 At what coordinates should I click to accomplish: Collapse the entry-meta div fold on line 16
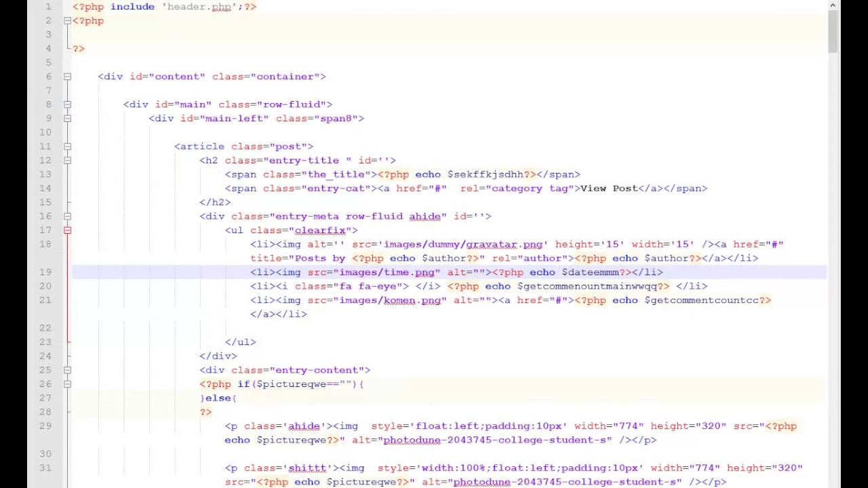tap(67, 216)
